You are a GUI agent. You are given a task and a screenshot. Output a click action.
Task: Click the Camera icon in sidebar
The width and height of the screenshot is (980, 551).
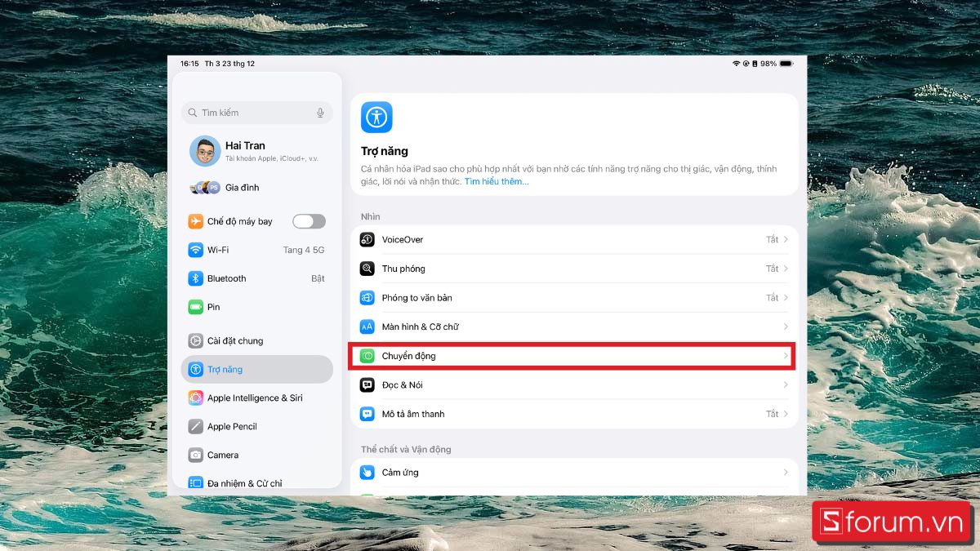pyautogui.click(x=196, y=455)
